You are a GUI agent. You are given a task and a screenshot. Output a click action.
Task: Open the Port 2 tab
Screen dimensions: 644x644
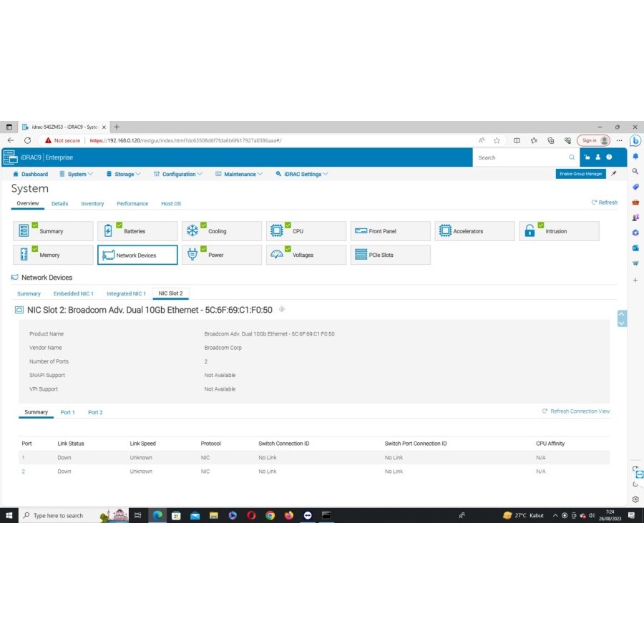click(95, 412)
